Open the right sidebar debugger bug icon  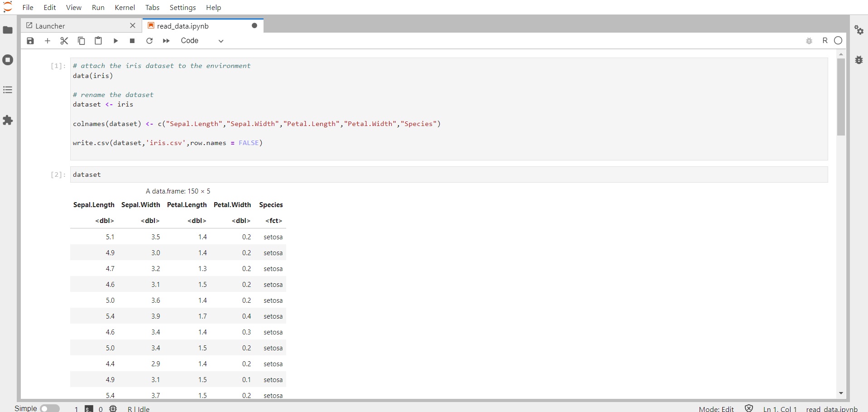(859, 60)
